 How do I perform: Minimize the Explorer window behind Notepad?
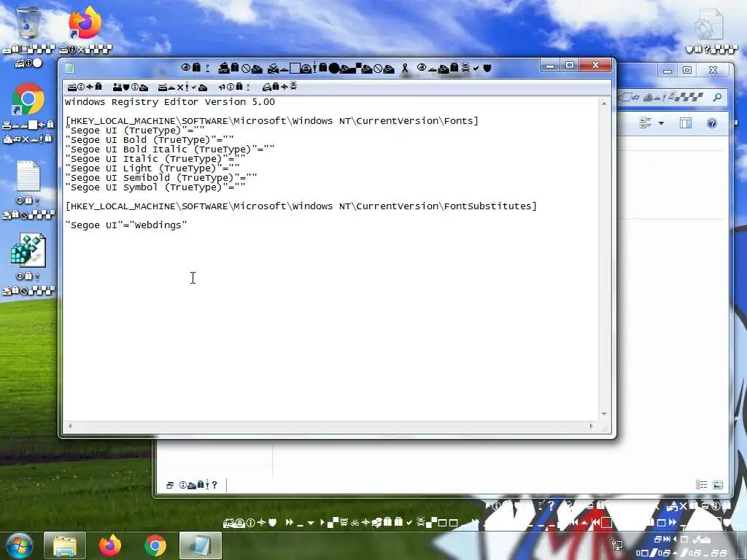tap(667, 71)
